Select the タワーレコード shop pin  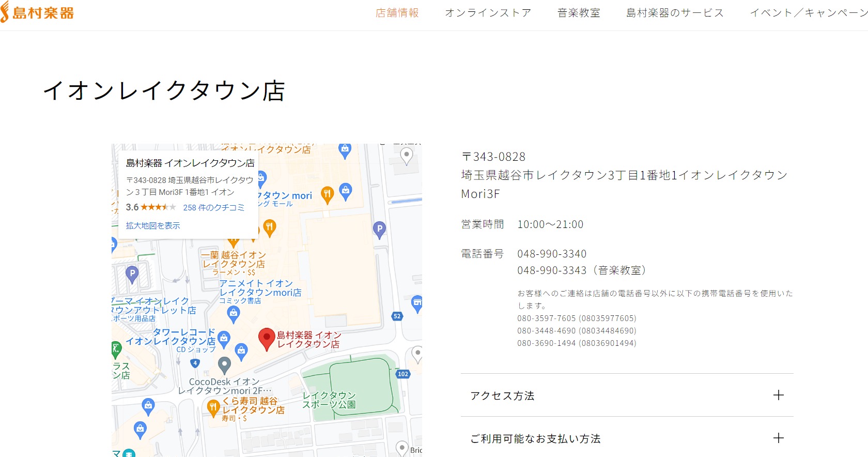(224, 340)
